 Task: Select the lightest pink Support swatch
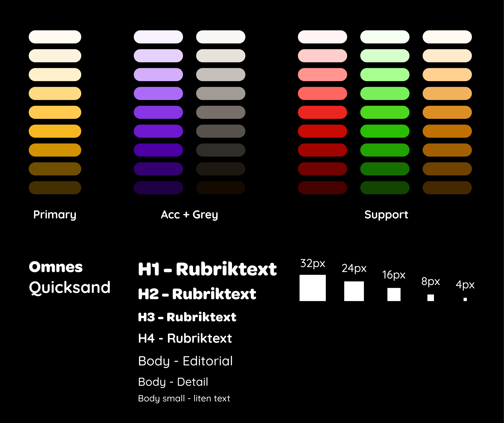[322, 37]
